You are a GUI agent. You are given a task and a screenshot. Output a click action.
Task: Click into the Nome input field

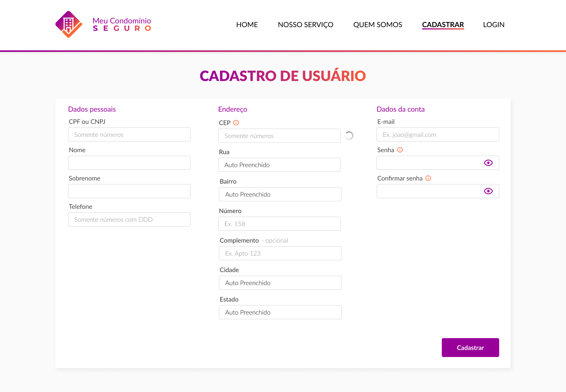[129, 163]
